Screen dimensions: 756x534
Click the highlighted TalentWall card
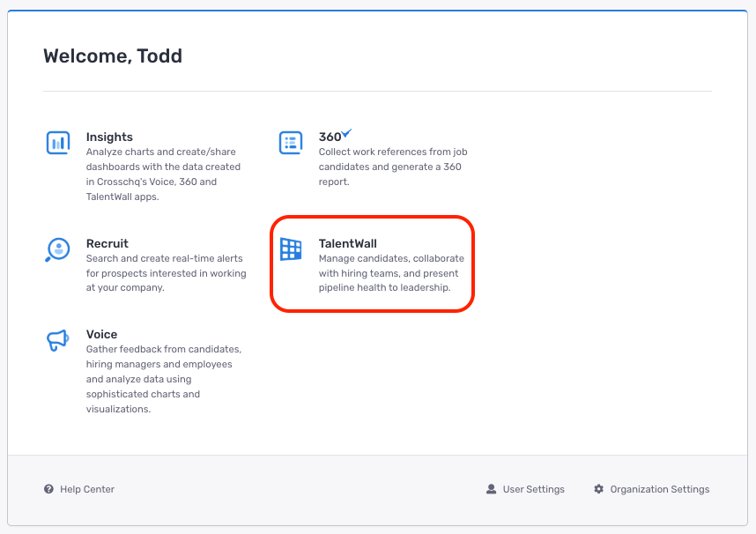372,263
